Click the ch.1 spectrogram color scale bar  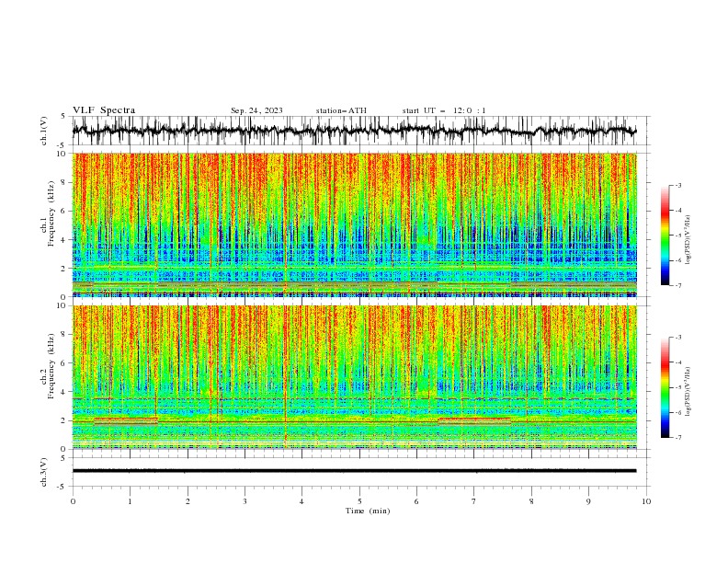coord(665,236)
